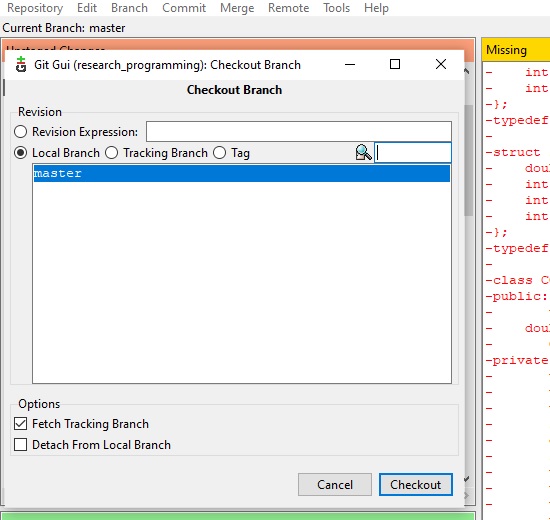This screenshot has height=520, width=550.
Task: Select the Revision Expression radio button
Action: (20, 132)
